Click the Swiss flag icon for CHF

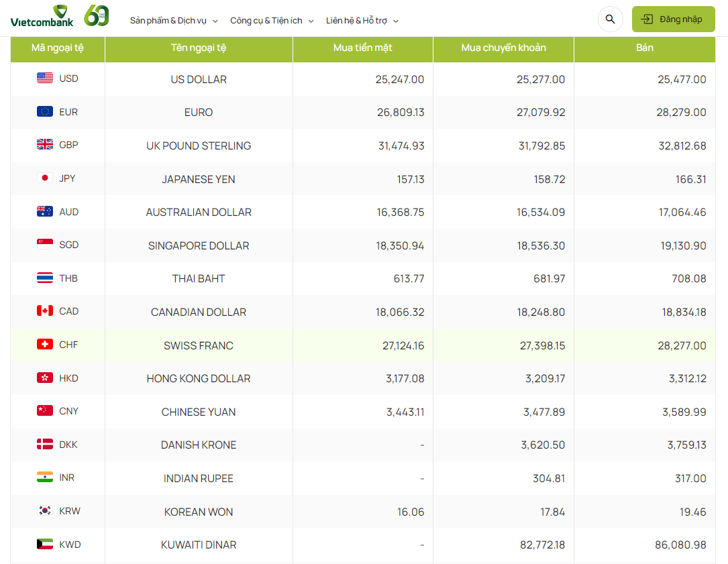[x=45, y=345]
